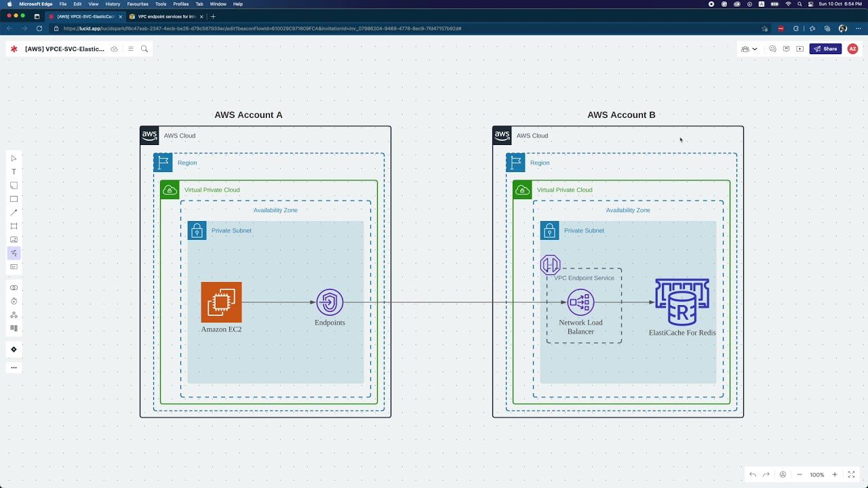The width and height of the screenshot is (868, 488).
Task: Rename the board title [AWS] VPCE-SVC-Elastic...
Action: 64,49
